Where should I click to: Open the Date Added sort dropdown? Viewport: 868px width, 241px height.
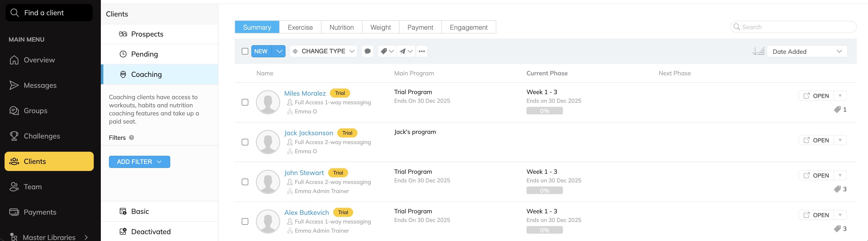click(x=807, y=51)
